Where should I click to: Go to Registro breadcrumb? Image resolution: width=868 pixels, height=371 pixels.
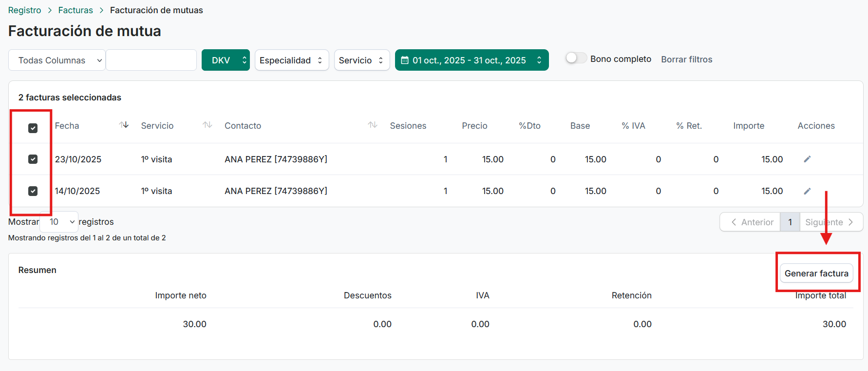click(25, 10)
